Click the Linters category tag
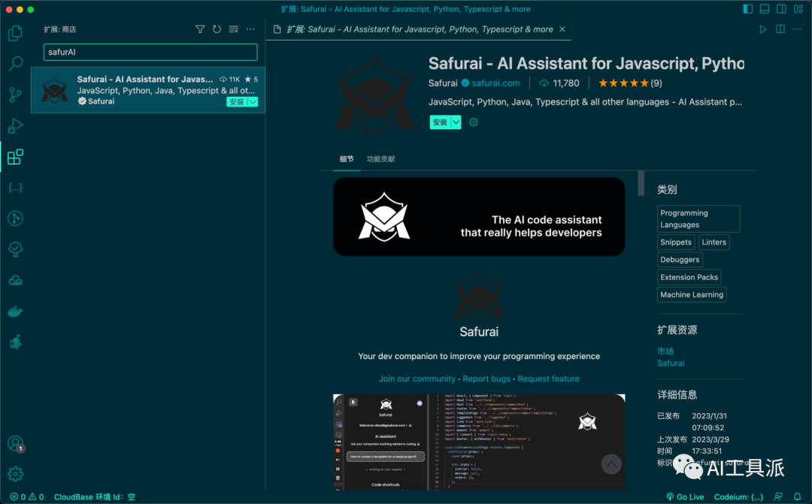The image size is (812, 504). pos(714,242)
